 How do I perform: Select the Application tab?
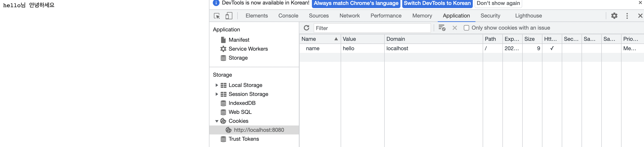click(x=456, y=16)
